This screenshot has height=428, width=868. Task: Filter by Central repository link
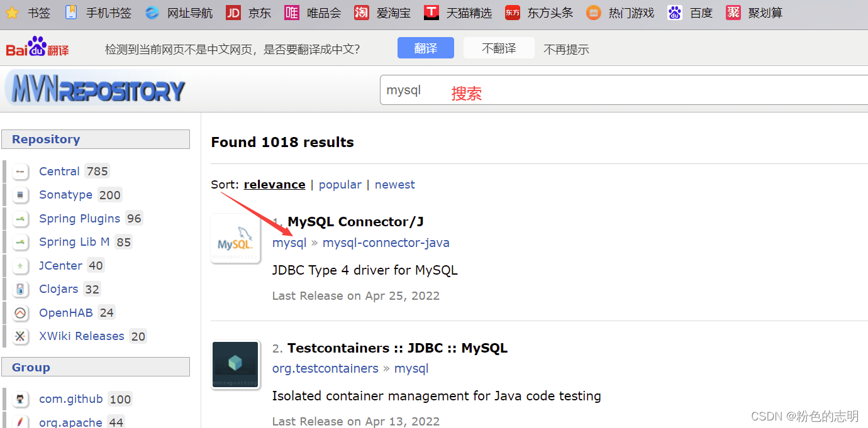[59, 172]
